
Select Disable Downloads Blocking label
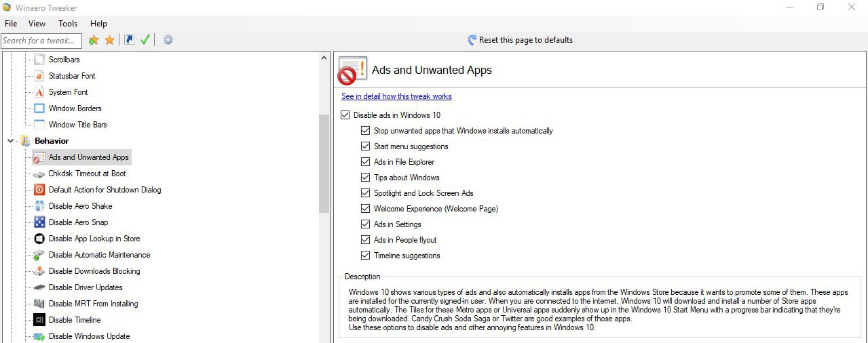[x=94, y=271]
